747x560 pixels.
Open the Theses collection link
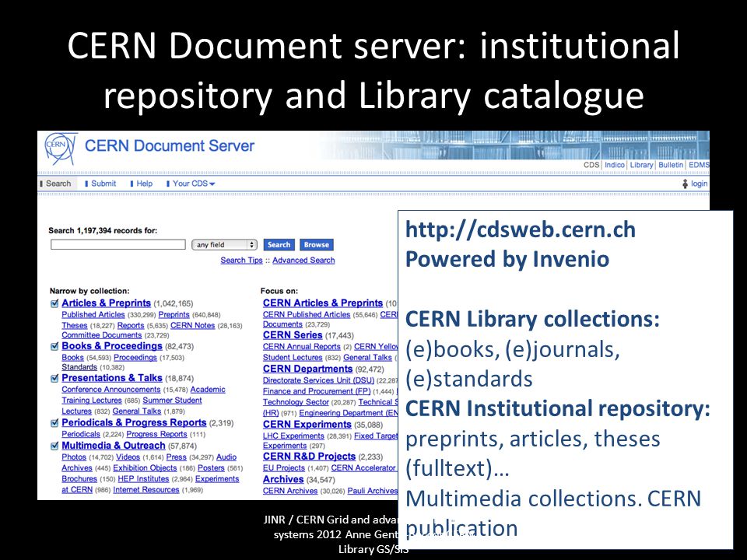coord(75,326)
